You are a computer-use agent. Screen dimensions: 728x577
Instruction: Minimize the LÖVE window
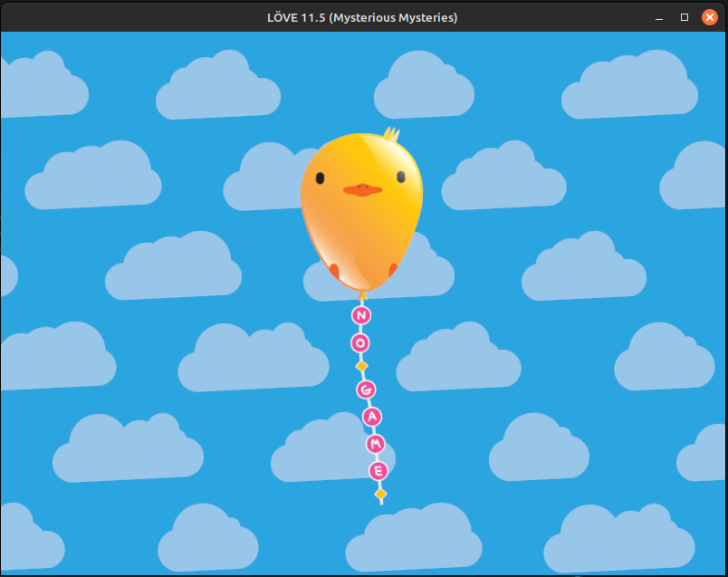659,18
